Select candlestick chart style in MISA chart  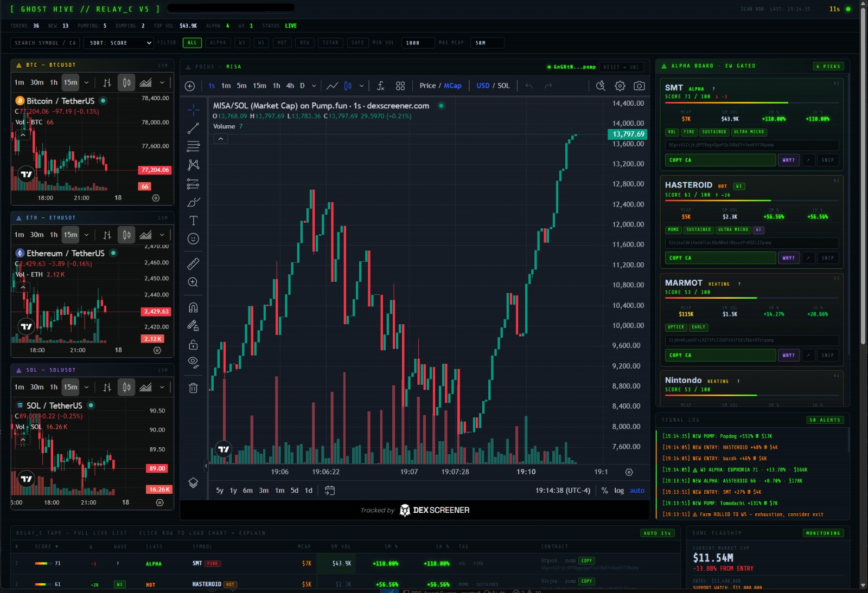click(348, 86)
